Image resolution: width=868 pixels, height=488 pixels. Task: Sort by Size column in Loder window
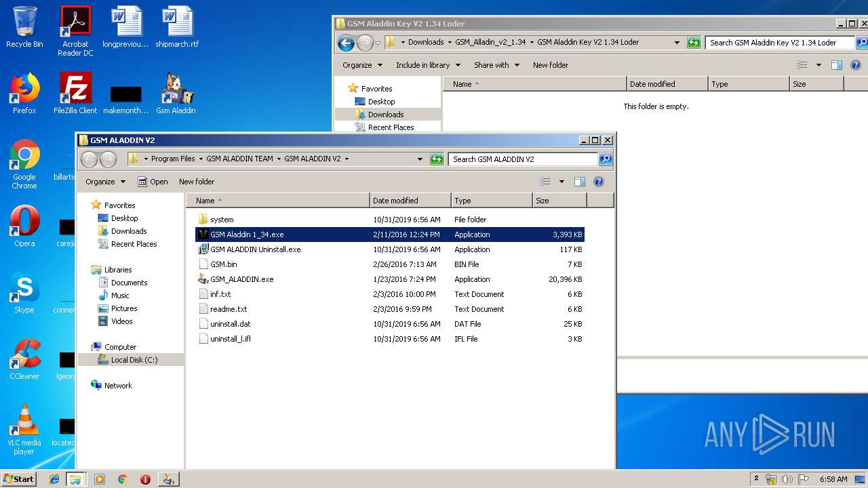point(816,84)
